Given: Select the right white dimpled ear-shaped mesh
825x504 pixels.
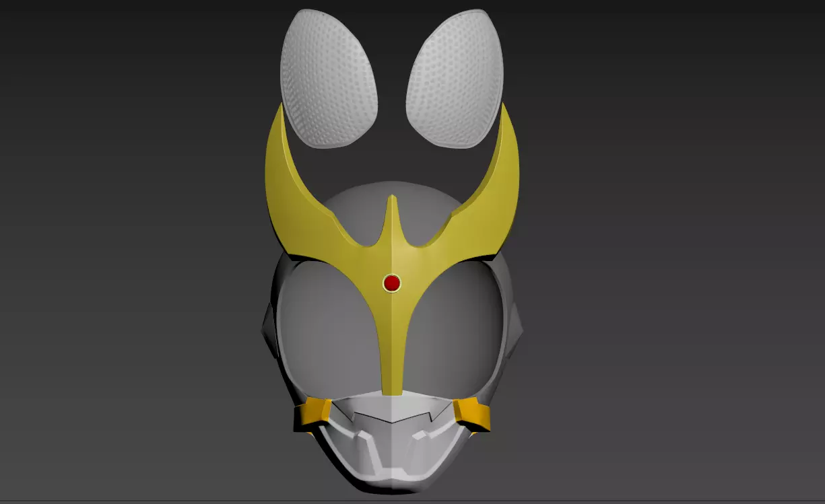Looking at the screenshot, I should click(455, 79).
